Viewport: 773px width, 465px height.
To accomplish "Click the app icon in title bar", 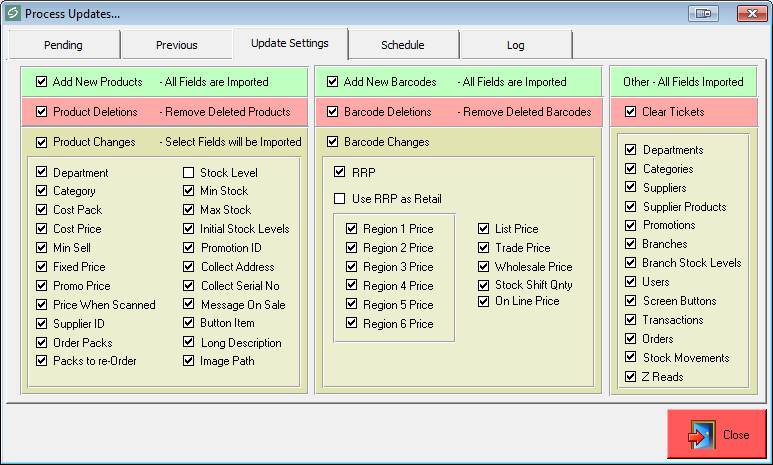I will click(x=12, y=13).
